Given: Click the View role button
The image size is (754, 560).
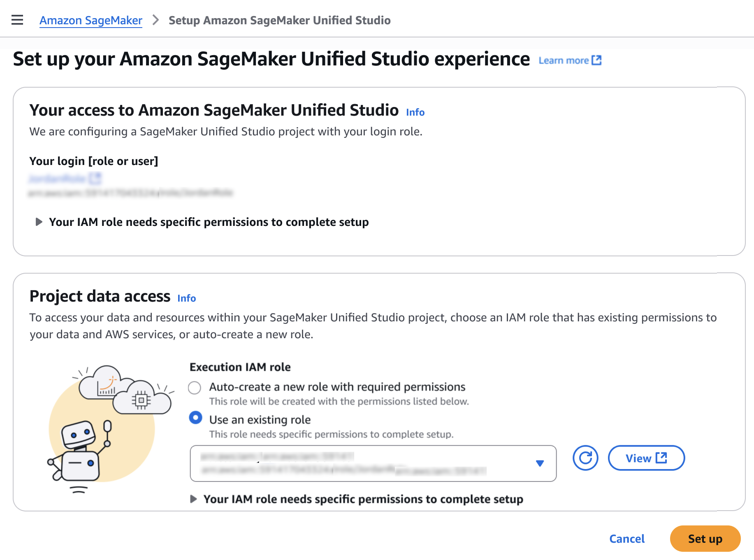Looking at the screenshot, I should click(646, 458).
